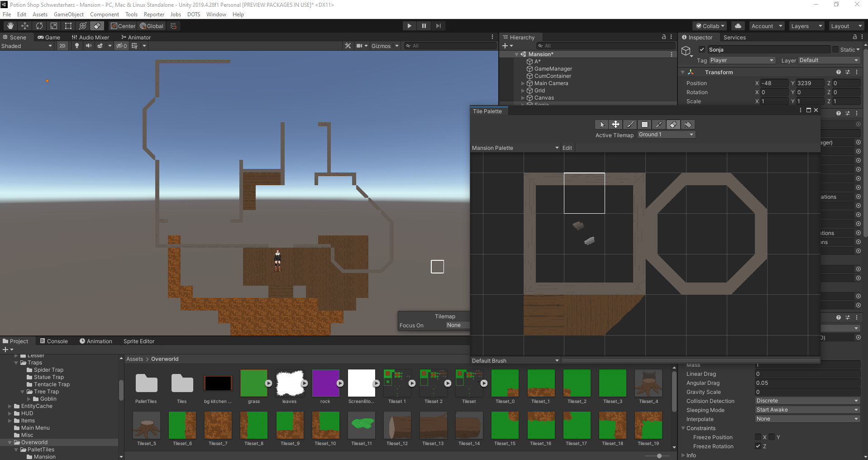Open the scene tools settings icon
The width and height of the screenshot is (868, 460).
pos(348,46)
